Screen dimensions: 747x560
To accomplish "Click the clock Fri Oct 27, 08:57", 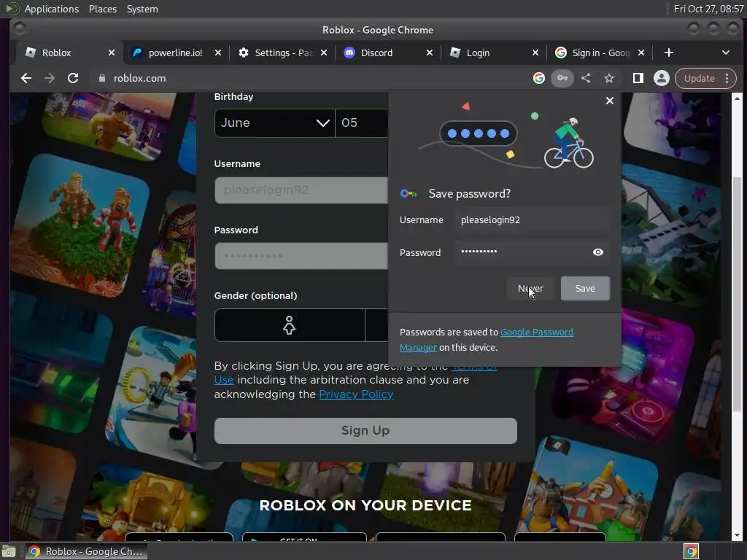I will 708,9.
